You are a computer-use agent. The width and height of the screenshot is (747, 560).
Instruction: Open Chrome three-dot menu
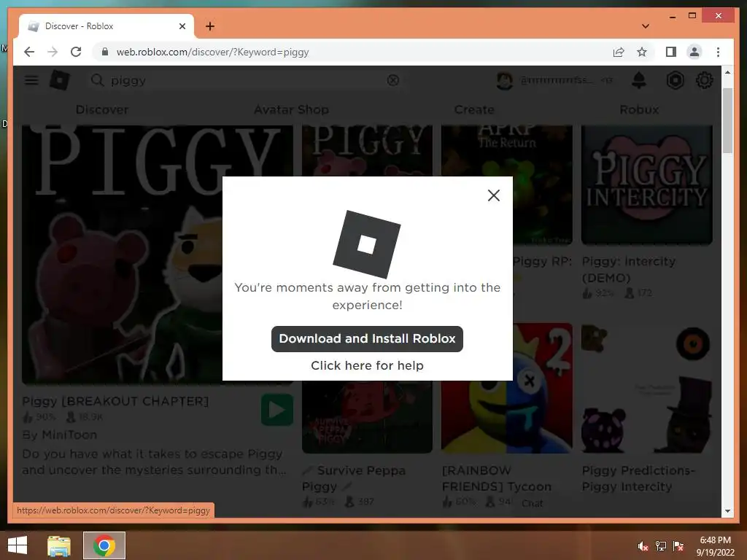click(x=718, y=52)
